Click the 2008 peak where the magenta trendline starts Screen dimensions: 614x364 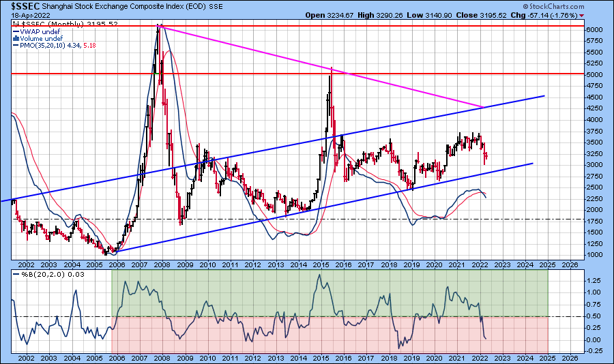click(160, 26)
